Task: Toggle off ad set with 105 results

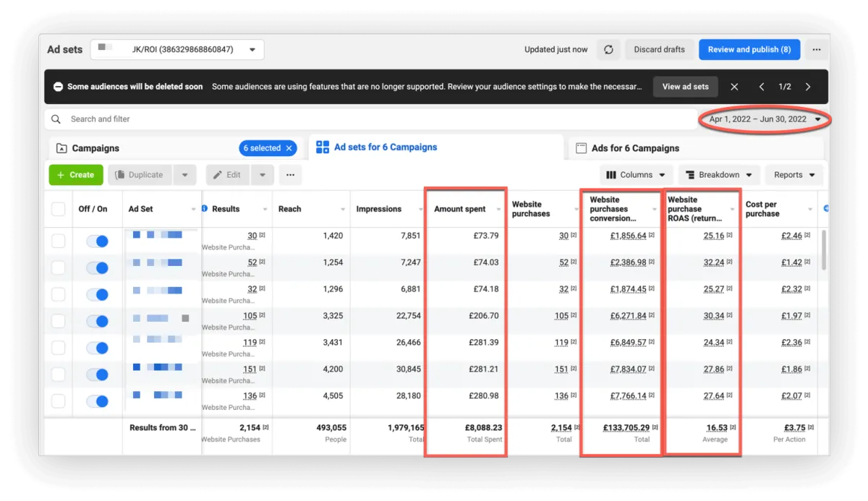Action: point(97,321)
